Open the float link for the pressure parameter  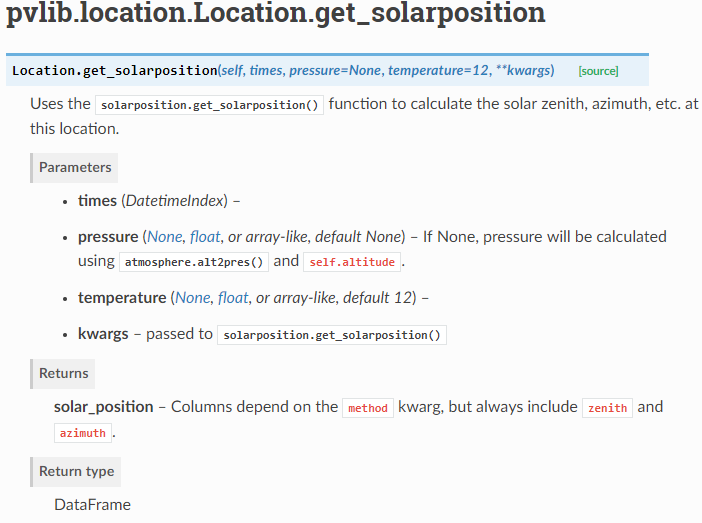click(x=204, y=237)
